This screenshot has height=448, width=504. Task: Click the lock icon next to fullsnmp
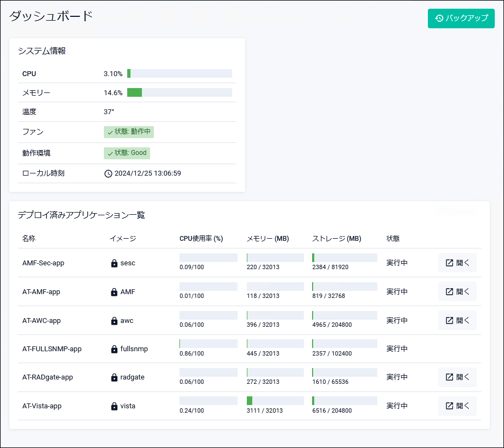click(x=114, y=349)
